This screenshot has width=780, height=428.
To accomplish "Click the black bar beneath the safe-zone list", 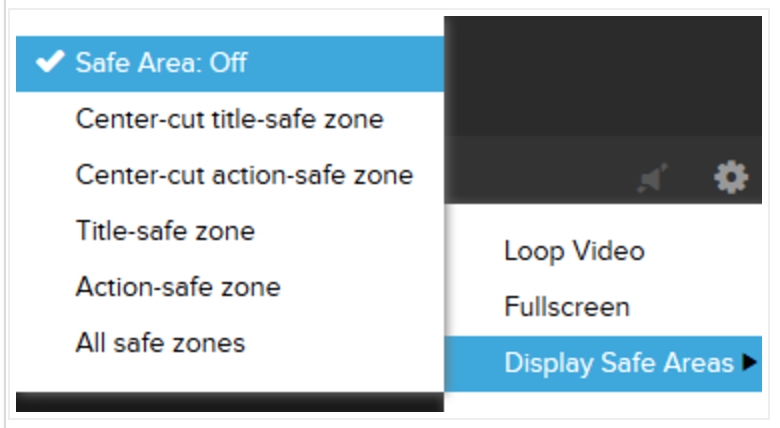I will (x=230, y=402).
